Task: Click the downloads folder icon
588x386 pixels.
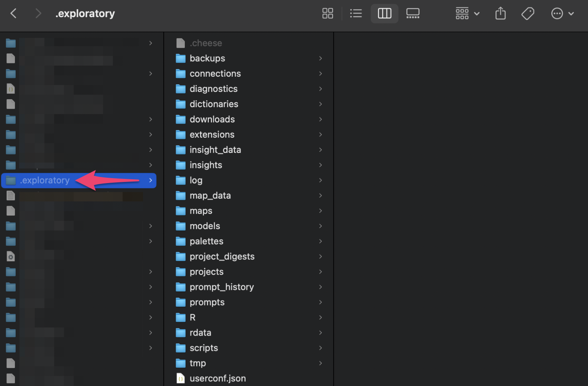Action: click(181, 119)
